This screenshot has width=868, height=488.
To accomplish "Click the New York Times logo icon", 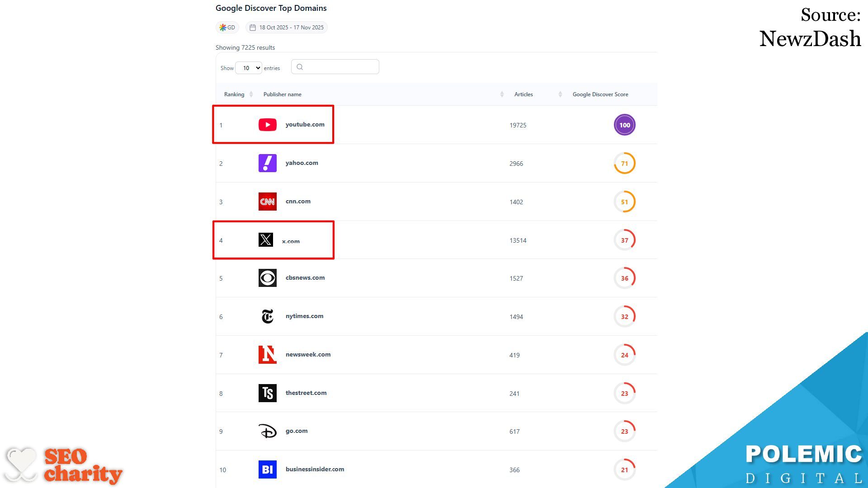I will pyautogui.click(x=267, y=316).
